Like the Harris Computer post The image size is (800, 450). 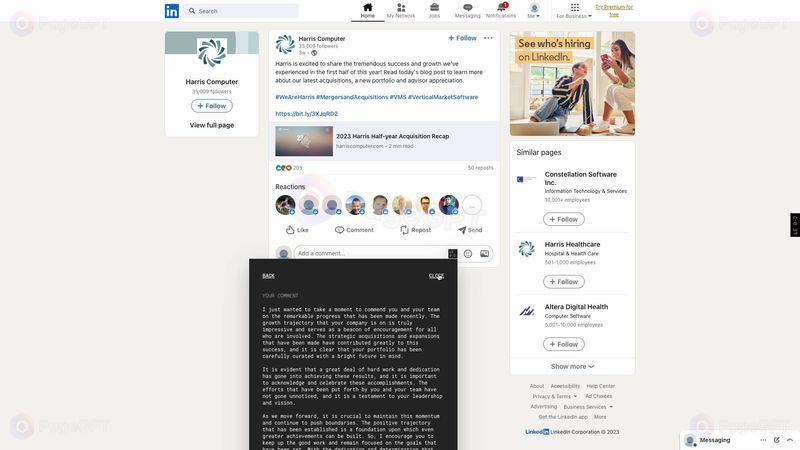pos(297,230)
